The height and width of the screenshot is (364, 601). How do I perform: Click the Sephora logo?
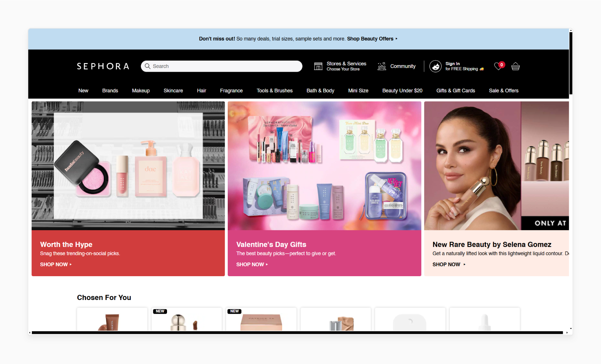pyautogui.click(x=103, y=66)
